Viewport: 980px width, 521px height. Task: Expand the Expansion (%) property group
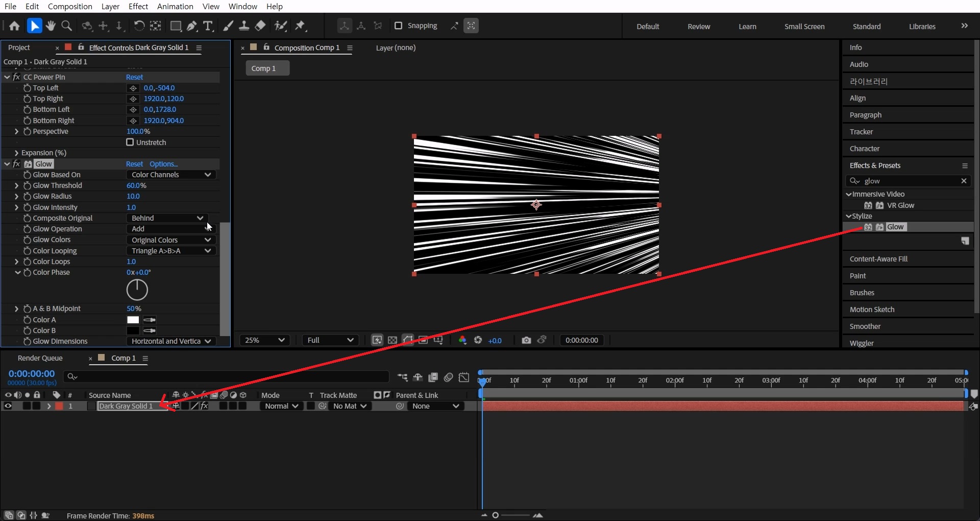click(16, 153)
